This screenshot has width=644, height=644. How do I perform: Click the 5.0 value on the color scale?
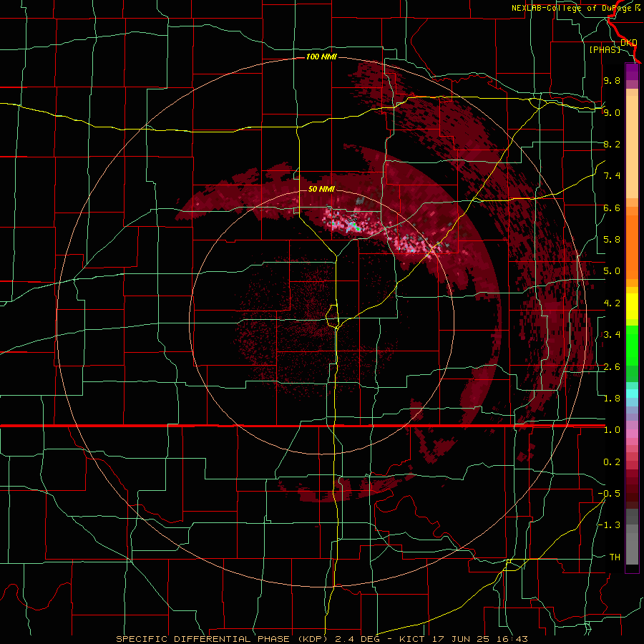(612, 271)
